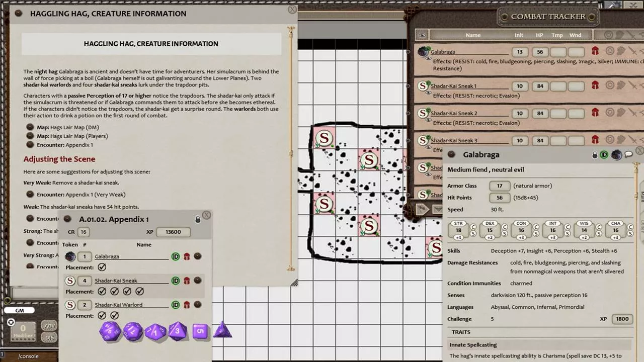Click first Shadar-Kai Sneak placement checkmark
Image resolution: width=644 pixels, height=362 pixels.
click(x=102, y=292)
